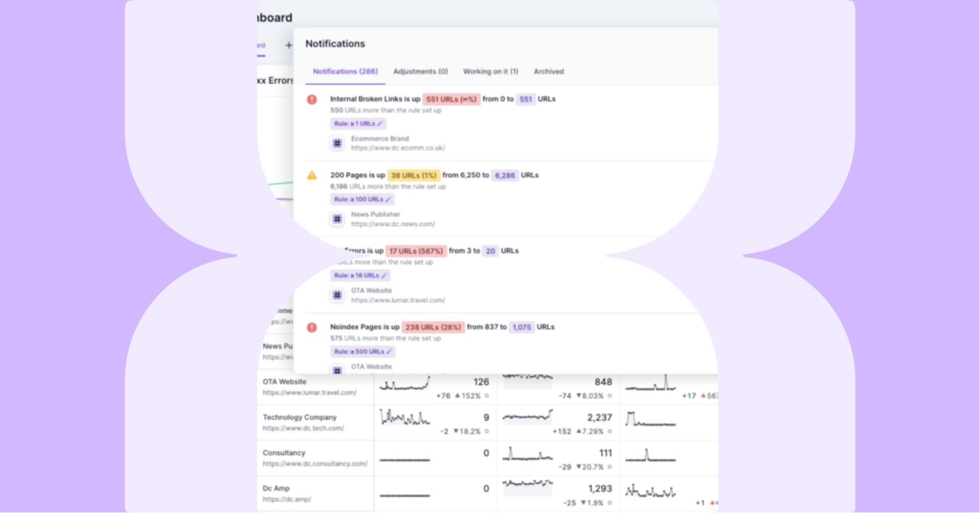Select the News Publisher project grid icon
980x513 pixels.
point(337,219)
